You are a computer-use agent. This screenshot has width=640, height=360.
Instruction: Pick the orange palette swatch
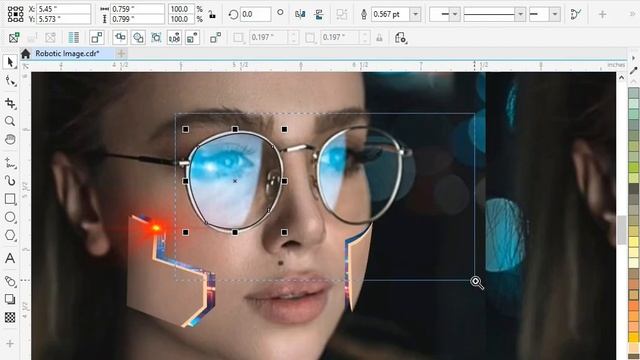coord(634,315)
